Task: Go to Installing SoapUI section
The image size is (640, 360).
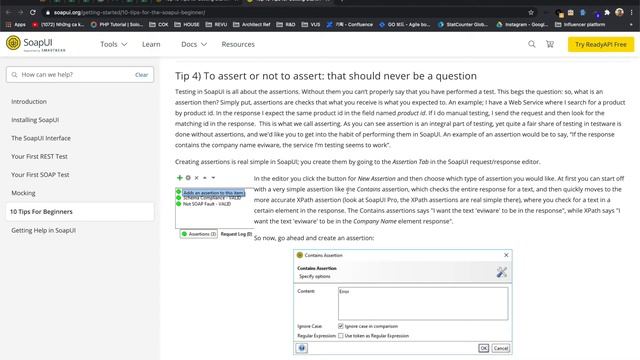Action: (35, 120)
